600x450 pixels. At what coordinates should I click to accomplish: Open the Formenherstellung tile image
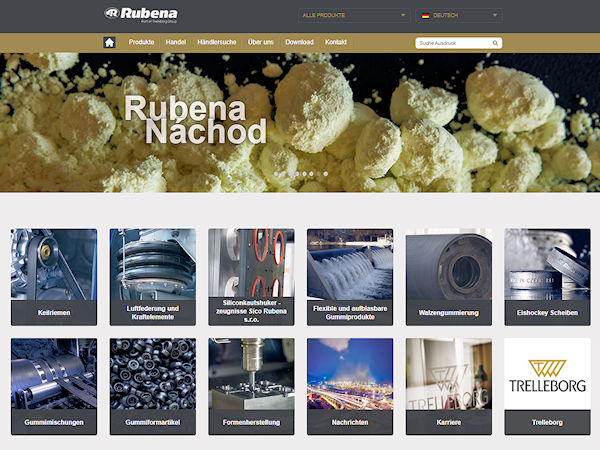251,374
